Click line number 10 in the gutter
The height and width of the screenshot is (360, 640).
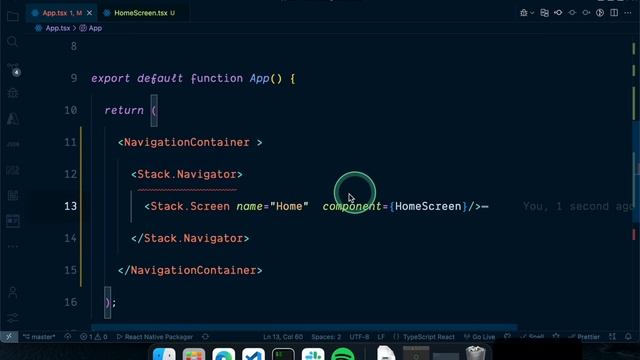[71, 110]
